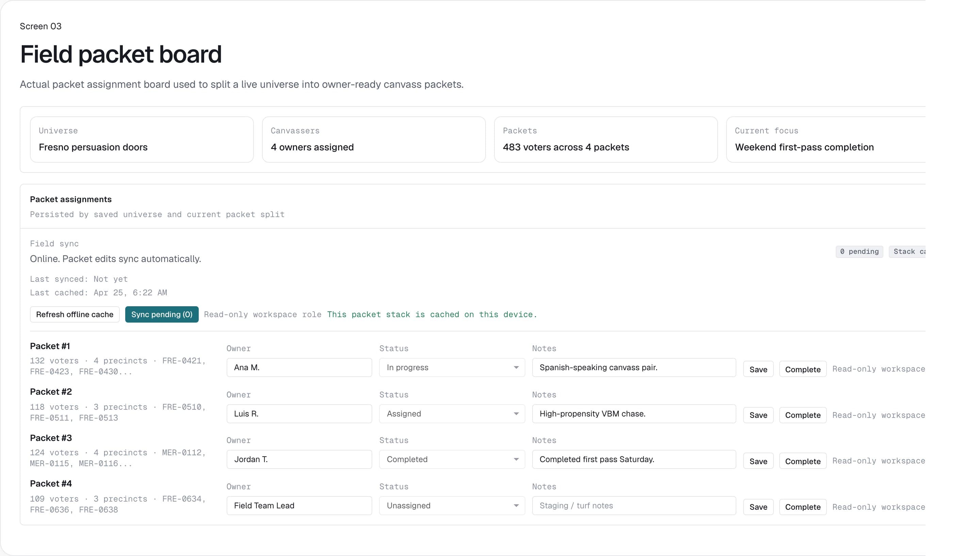Mark Packet #4 as Complete
Image resolution: width=980 pixels, height=556 pixels.
(802, 507)
